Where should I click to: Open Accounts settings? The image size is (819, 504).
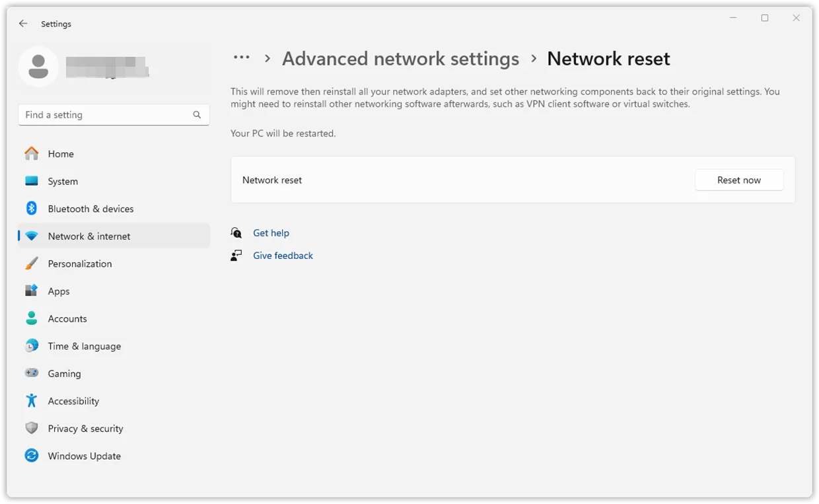tap(114, 318)
